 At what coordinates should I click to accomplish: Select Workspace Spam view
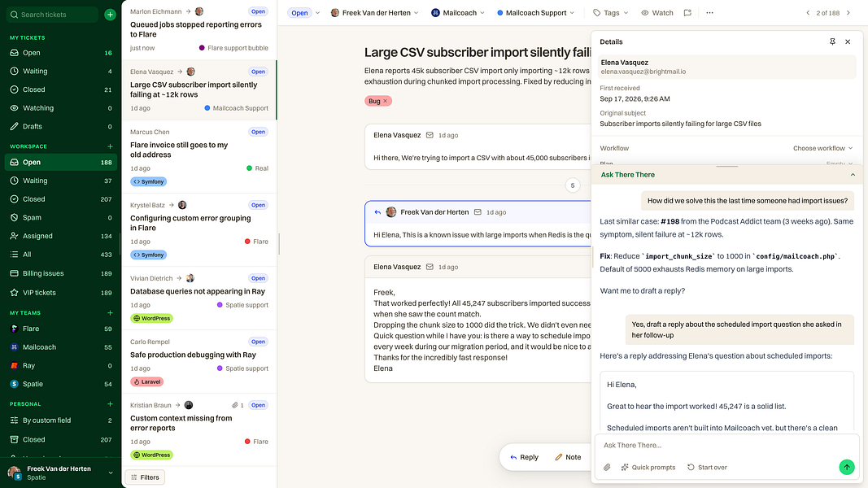tap(61, 217)
